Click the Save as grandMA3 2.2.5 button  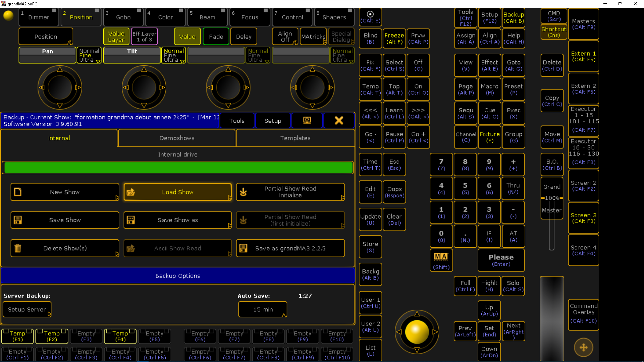(x=290, y=248)
